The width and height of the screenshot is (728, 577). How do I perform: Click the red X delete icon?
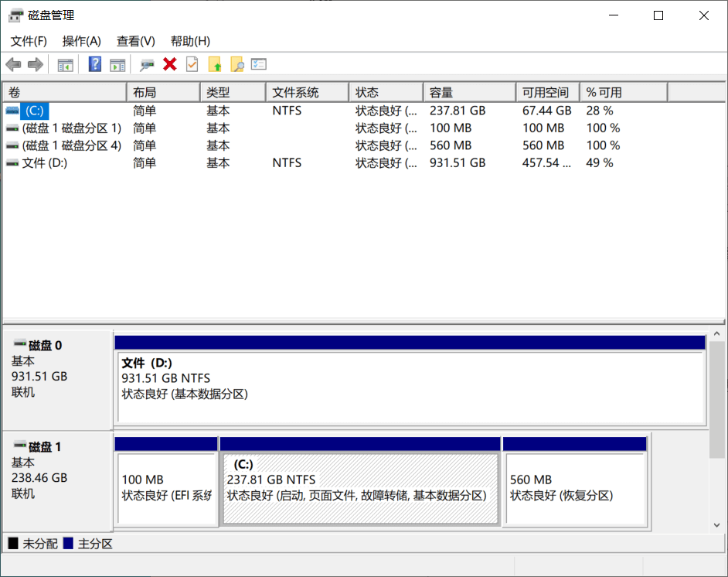coord(170,64)
